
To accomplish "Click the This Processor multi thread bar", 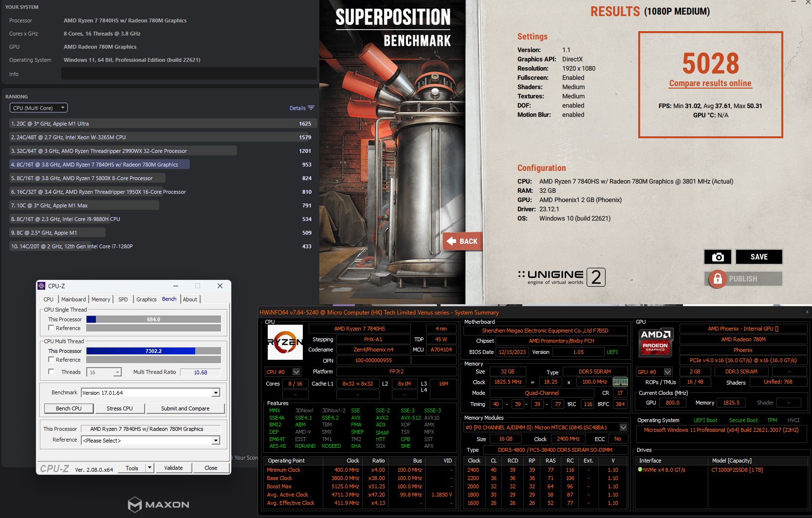I will (154, 351).
